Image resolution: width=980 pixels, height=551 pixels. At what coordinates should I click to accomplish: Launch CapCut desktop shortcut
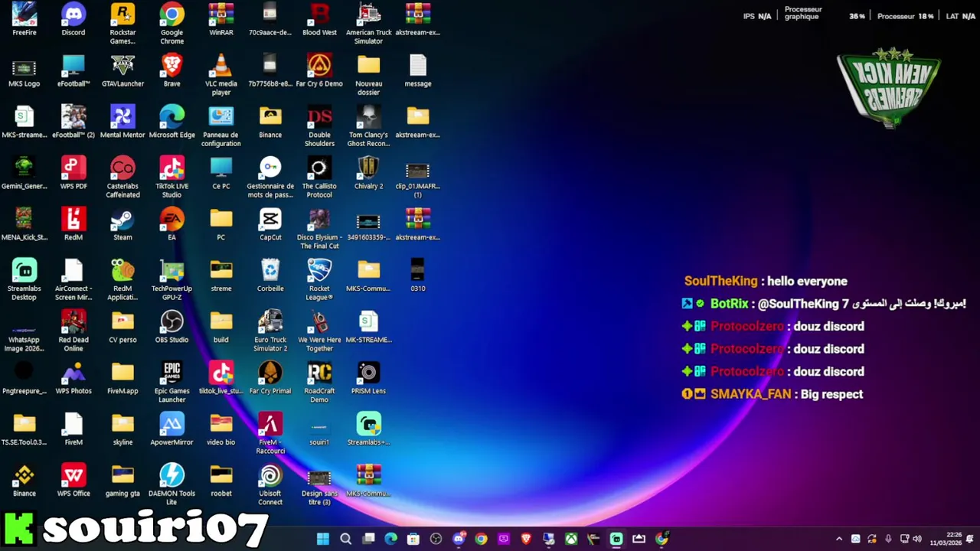point(270,225)
